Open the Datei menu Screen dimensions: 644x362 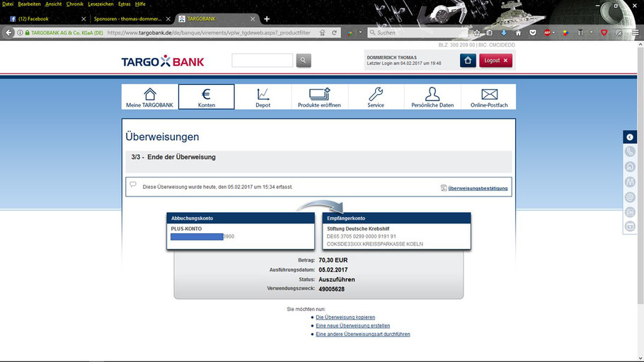point(7,4)
